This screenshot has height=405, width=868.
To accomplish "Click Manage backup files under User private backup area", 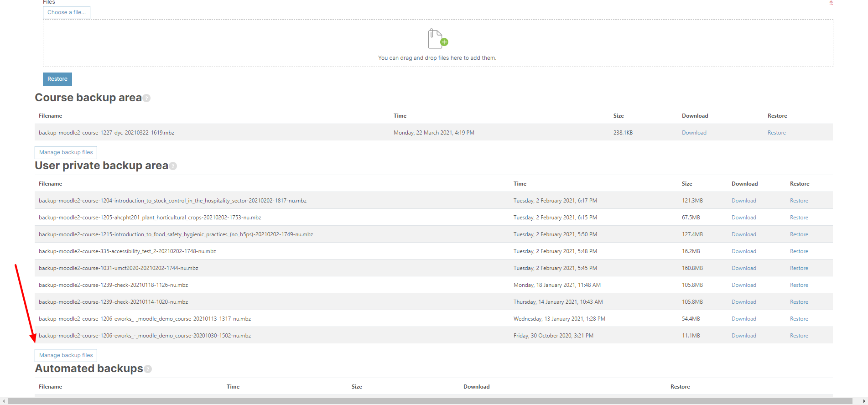I will click(x=66, y=355).
